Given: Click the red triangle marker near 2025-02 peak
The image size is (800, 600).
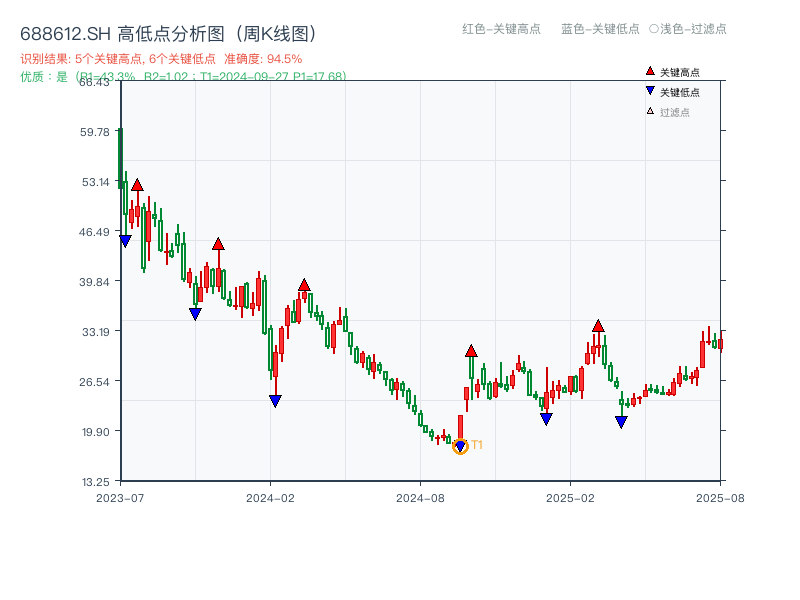Looking at the screenshot, I should click(x=598, y=325).
